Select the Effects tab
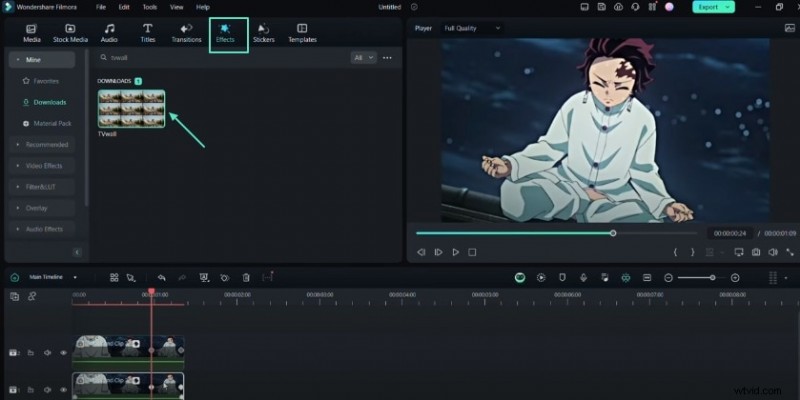Image resolution: width=800 pixels, height=400 pixels. pos(225,33)
